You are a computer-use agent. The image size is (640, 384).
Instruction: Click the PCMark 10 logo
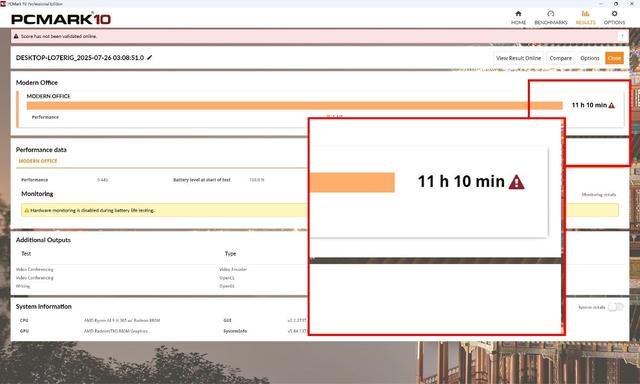coord(61,19)
